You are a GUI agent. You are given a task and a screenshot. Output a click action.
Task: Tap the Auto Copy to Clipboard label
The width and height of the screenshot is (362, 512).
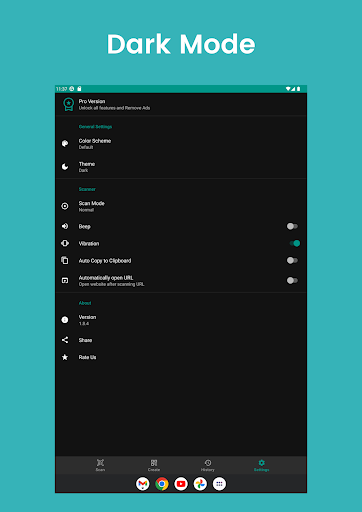click(105, 261)
